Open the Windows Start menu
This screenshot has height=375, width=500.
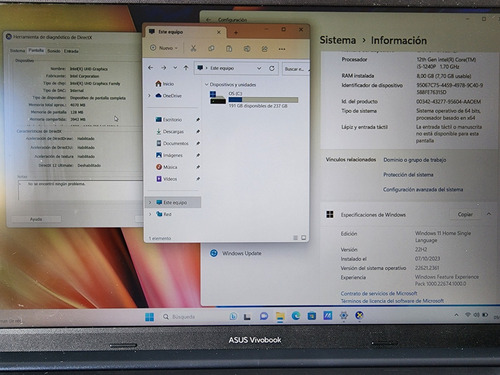(x=150, y=317)
